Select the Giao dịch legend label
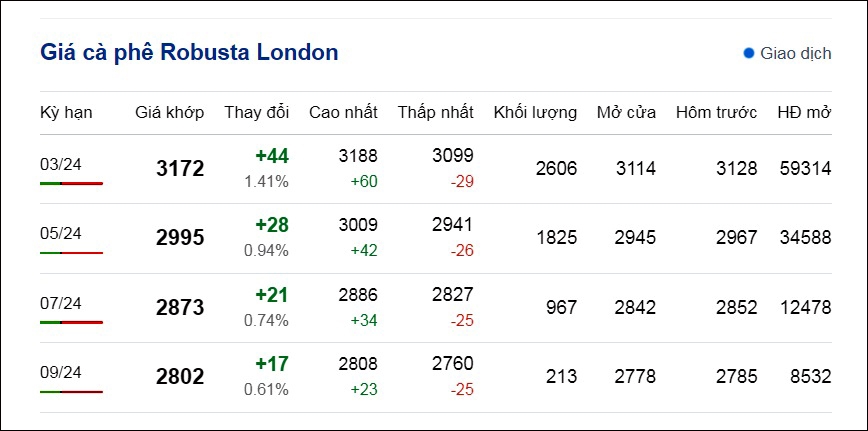Image resolution: width=868 pixels, height=431 pixels. click(795, 54)
